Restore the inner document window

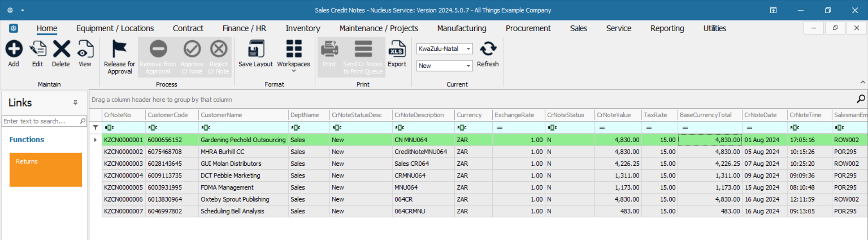tap(835, 28)
